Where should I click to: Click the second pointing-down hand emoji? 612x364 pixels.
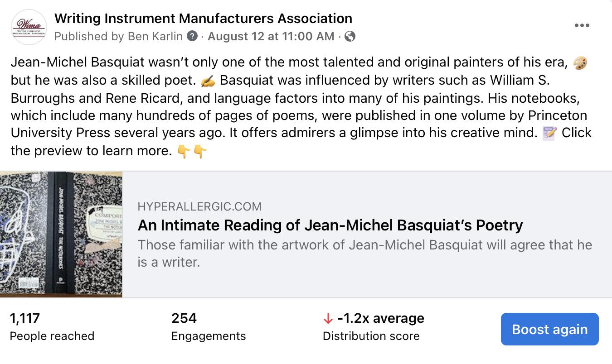coord(200,151)
